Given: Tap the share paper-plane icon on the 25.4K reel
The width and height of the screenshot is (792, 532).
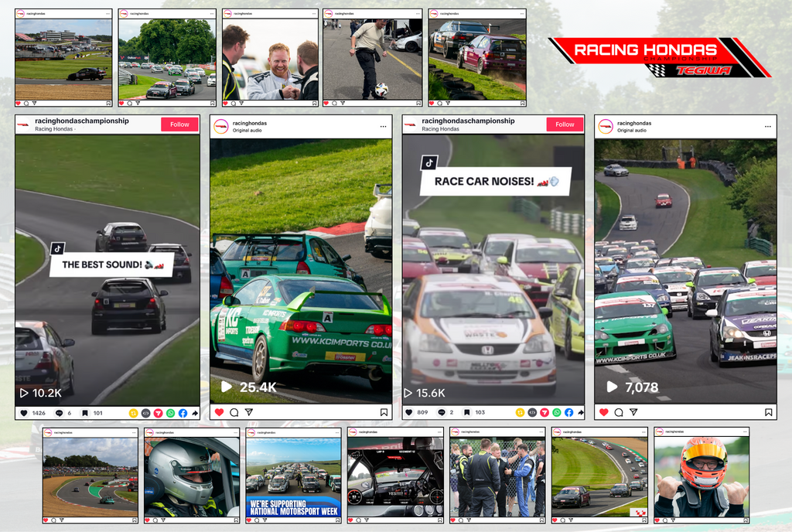Looking at the screenshot, I should pos(248,413).
